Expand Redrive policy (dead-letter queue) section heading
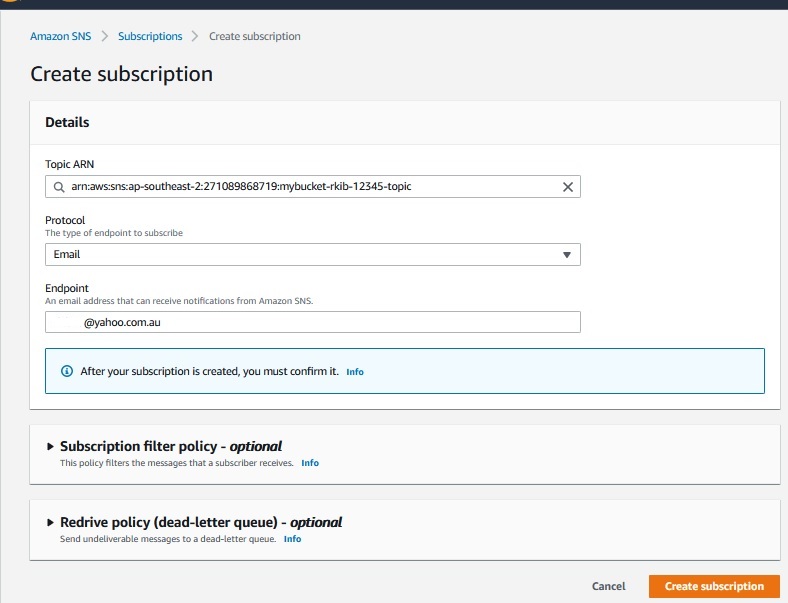The height and width of the screenshot is (603, 788). point(201,523)
